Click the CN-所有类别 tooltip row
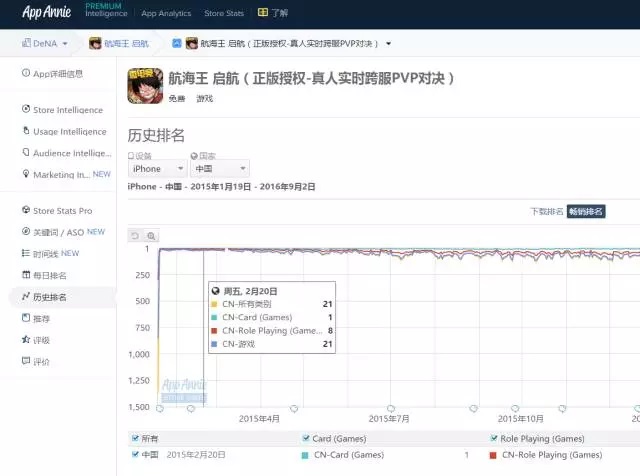640x476 pixels. pos(272,304)
